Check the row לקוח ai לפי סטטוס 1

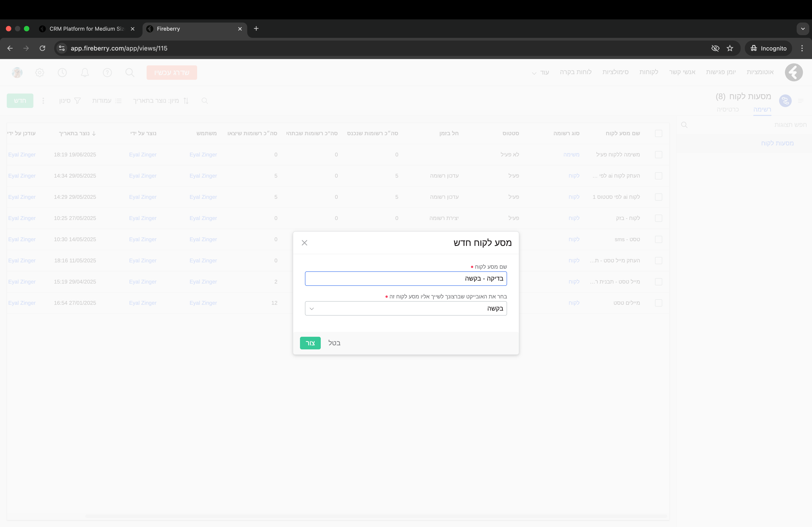point(658,197)
